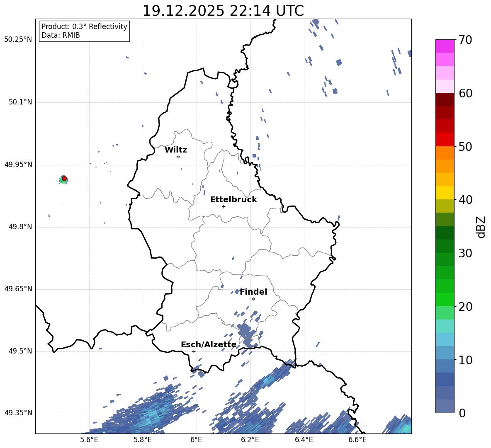Click the Findel city label
This screenshot has width=491, height=448.
[x=253, y=292]
